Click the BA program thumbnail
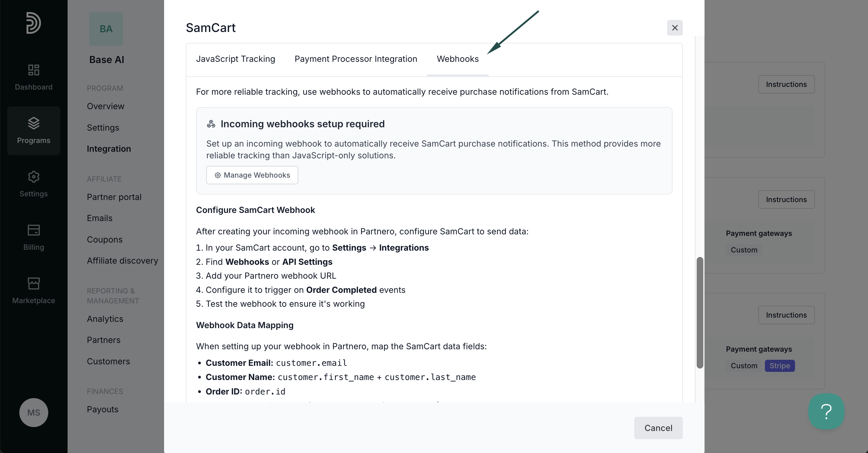The height and width of the screenshot is (453, 868). 106,29
